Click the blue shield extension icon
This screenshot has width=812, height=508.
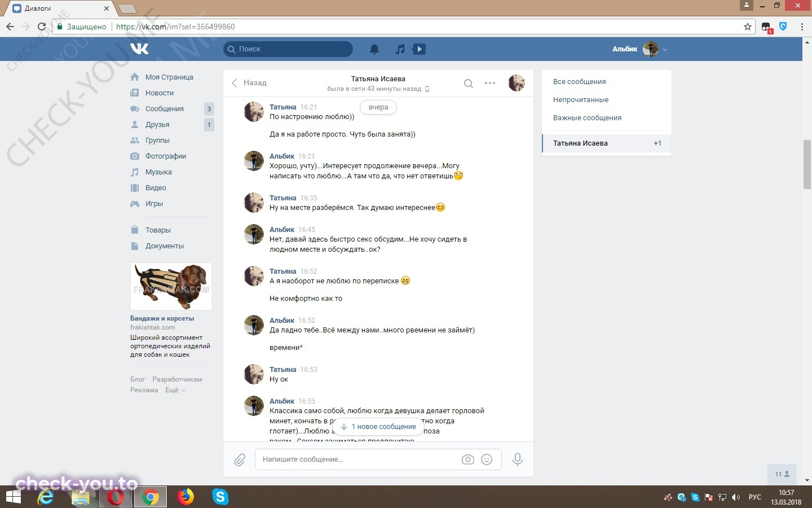783,26
